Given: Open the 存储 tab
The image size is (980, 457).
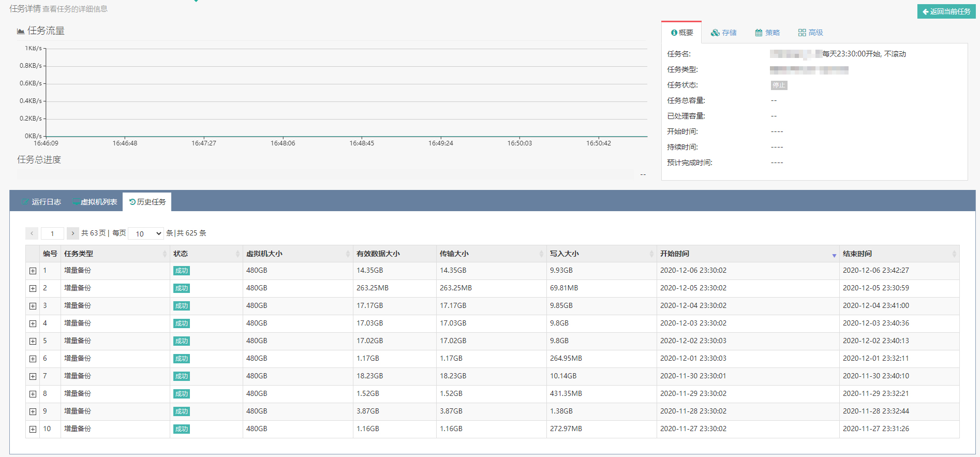Looking at the screenshot, I should (723, 33).
